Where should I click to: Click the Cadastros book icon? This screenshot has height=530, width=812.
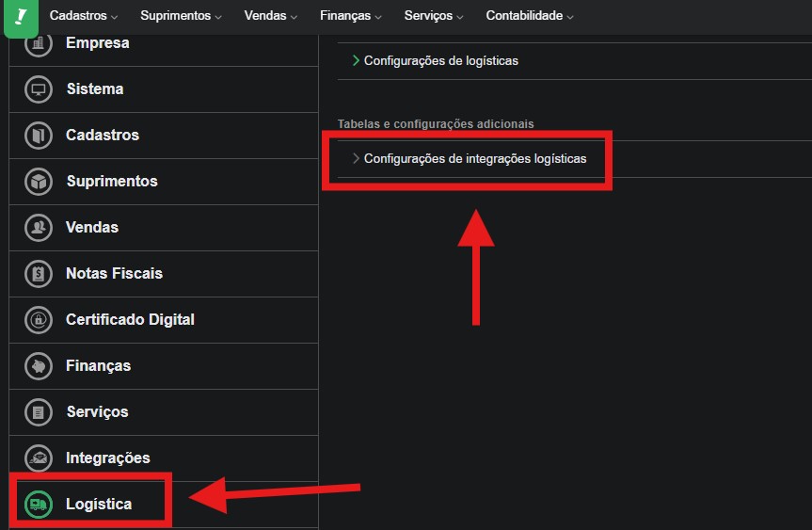[x=39, y=136]
